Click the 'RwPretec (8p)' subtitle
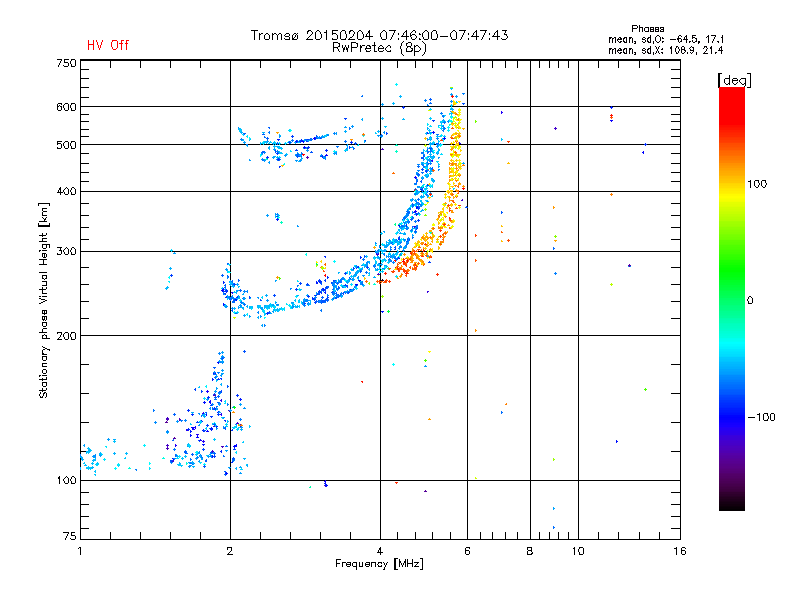This screenshot has width=800, height=600. pyautogui.click(x=379, y=48)
